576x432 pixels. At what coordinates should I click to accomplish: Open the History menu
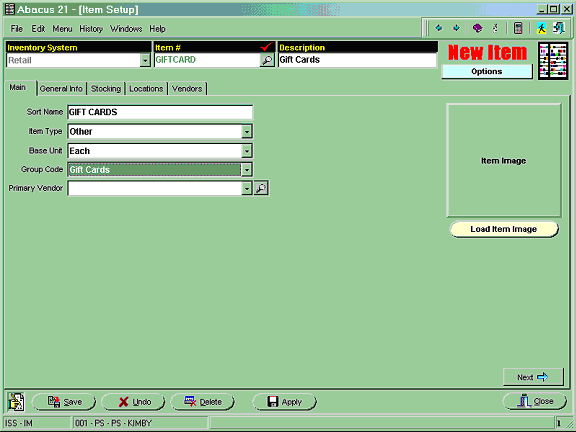point(91,29)
